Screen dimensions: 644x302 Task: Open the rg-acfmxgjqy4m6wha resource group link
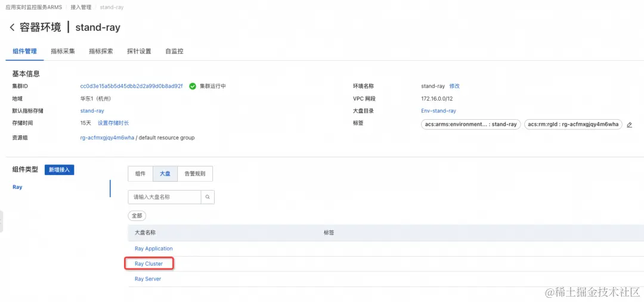pos(107,138)
